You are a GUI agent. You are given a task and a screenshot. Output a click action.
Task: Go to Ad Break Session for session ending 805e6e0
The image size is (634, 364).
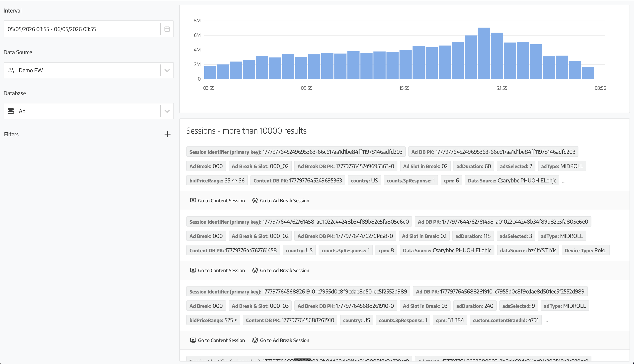[x=281, y=270]
